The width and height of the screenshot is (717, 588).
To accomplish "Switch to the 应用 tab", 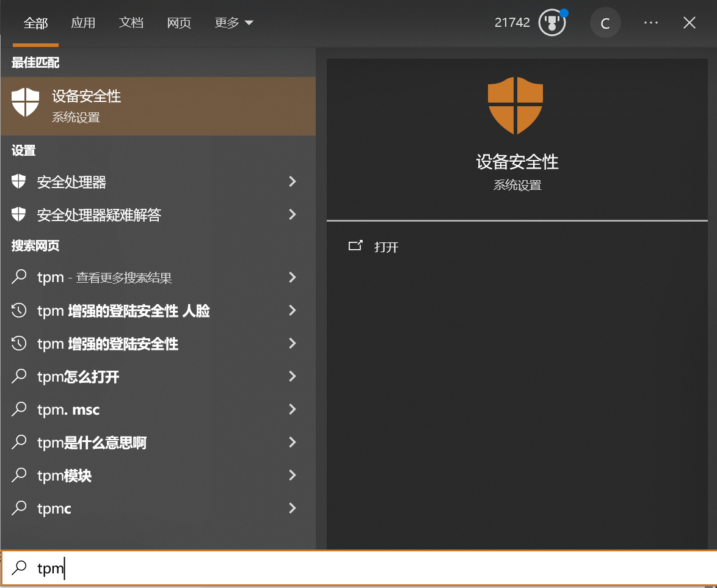I will [84, 22].
